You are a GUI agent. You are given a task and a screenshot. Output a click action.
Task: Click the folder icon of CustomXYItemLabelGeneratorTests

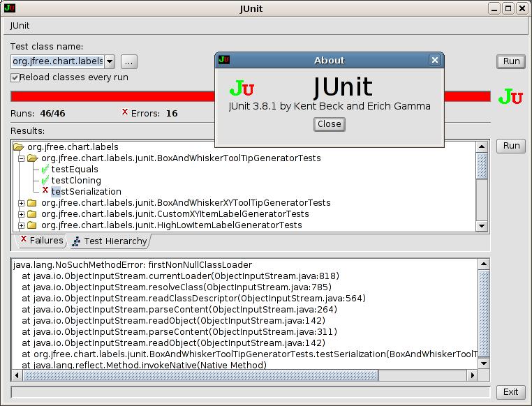coord(32,214)
